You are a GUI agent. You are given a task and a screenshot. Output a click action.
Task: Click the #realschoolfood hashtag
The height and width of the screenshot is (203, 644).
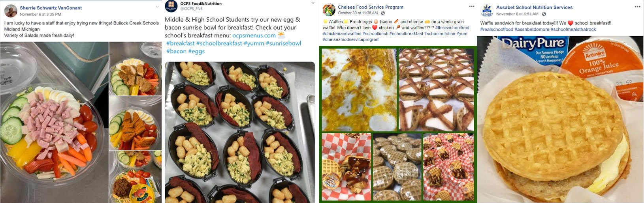[497, 30]
